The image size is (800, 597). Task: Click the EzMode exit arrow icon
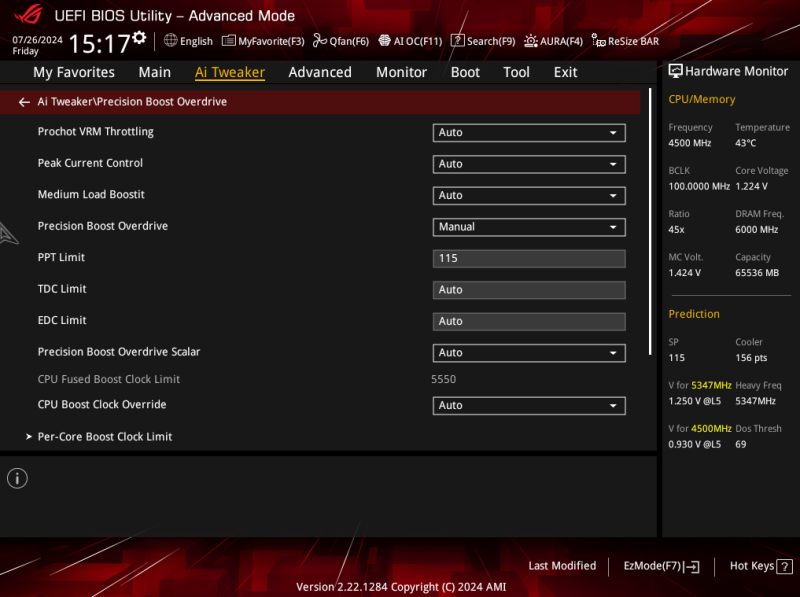692,566
